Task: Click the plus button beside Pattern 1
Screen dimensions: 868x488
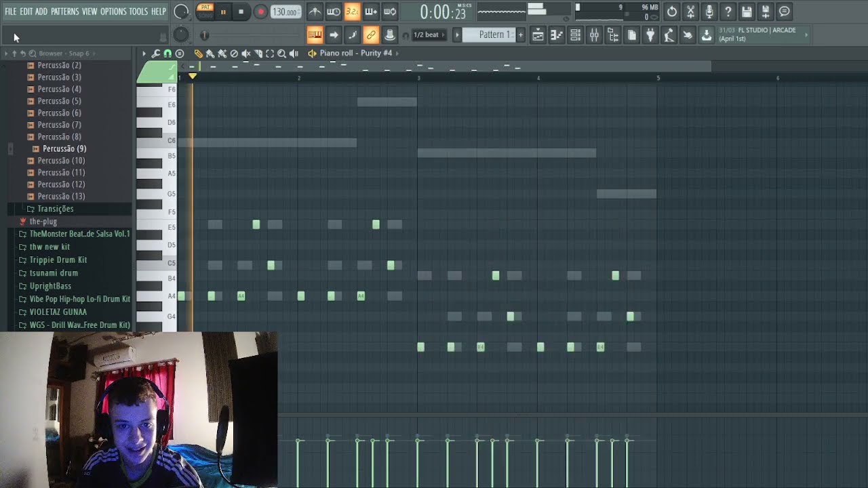Action: click(x=521, y=35)
